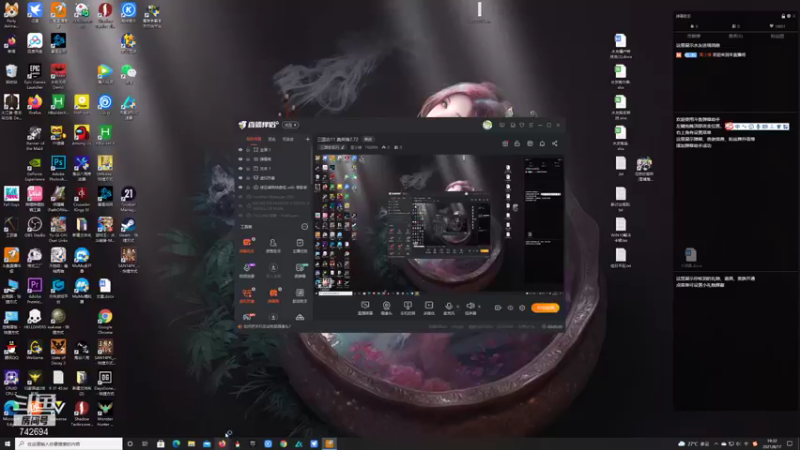Expand microphone options arrow
Viewport: 800px width, 450px height.
(458, 306)
